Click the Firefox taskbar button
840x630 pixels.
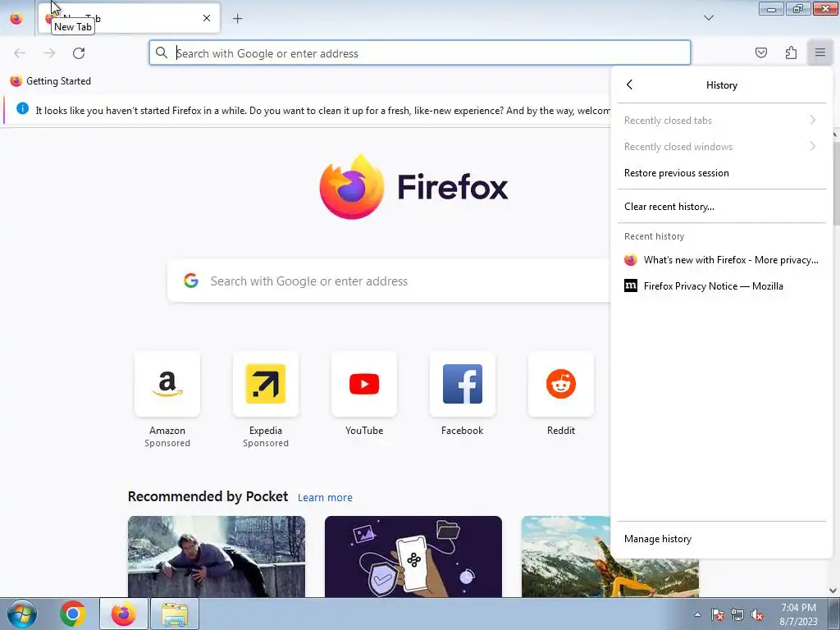[124, 614]
